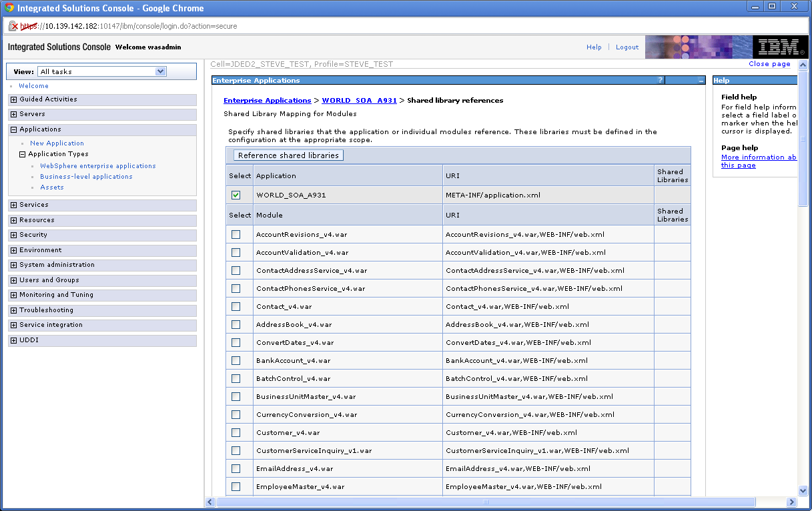812x511 pixels.
Task: Expand Service integration section
Action: click(x=13, y=325)
